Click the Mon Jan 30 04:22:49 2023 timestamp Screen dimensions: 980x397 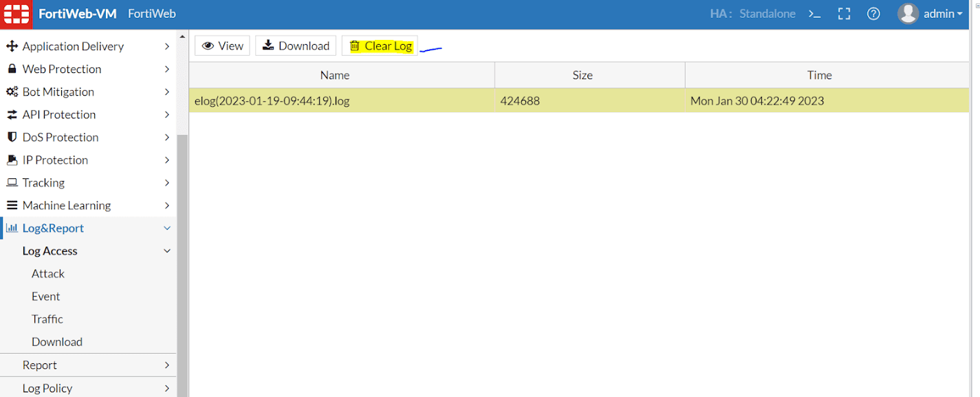tap(757, 100)
